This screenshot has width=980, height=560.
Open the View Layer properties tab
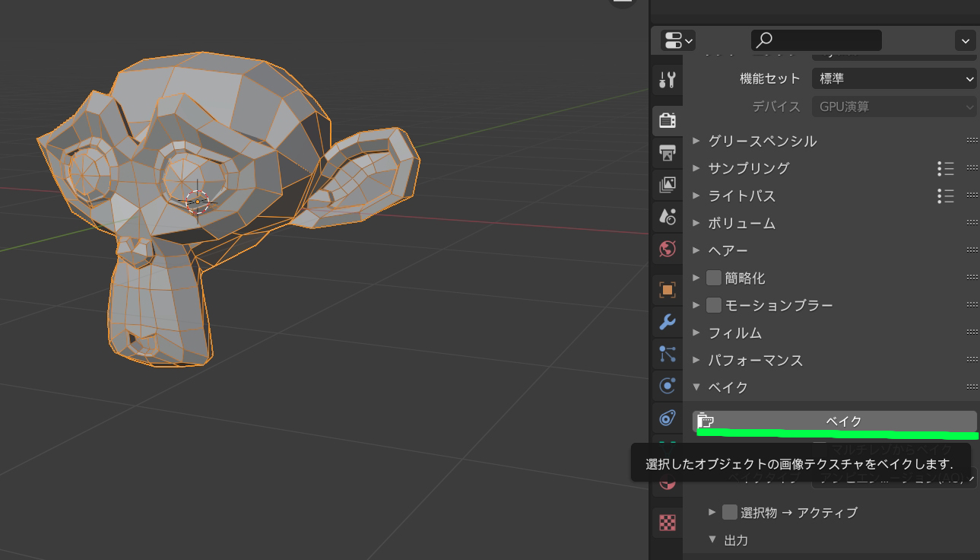(x=667, y=184)
